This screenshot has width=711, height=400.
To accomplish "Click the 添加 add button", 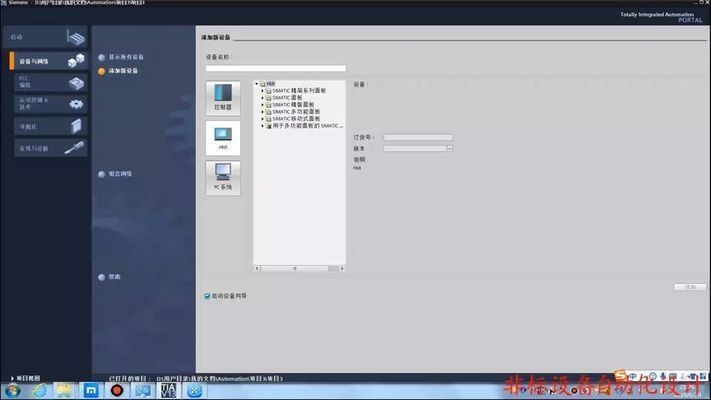I will (690, 287).
